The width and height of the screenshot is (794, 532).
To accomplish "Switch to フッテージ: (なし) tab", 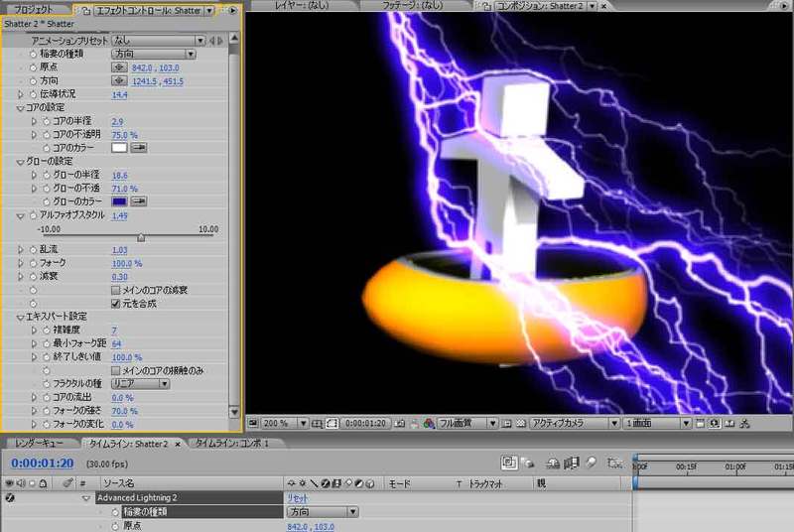I will pos(412,6).
